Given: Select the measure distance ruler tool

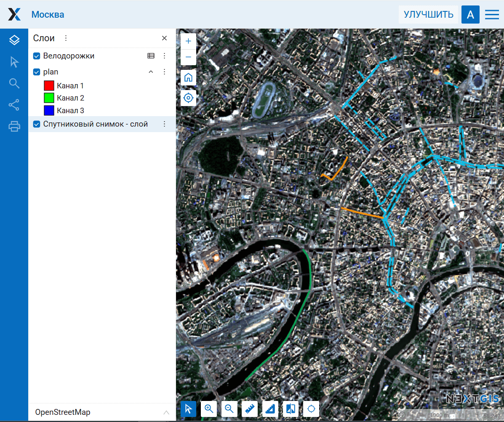Looking at the screenshot, I should tap(250, 409).
